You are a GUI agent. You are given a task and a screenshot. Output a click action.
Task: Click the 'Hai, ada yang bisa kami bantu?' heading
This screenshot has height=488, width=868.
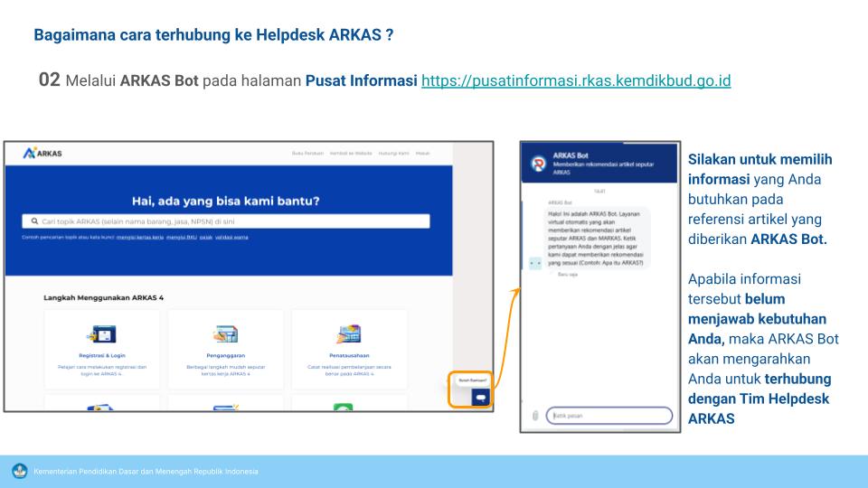tap(226, 201)
